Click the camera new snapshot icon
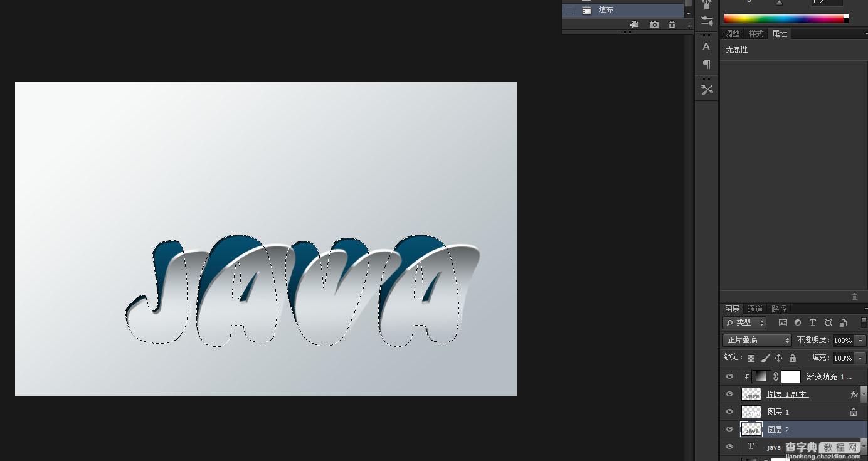Screen dimensions: 868x461 click(654, 24)
